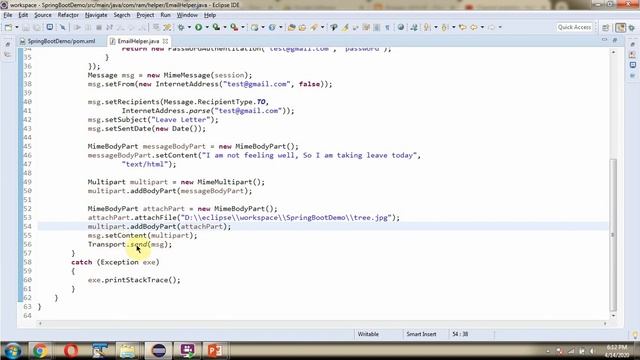The width and height of the screenshot is (640, 360).
Task: Click the Last Edit Location arrow icon
Action: pos(462,27)
